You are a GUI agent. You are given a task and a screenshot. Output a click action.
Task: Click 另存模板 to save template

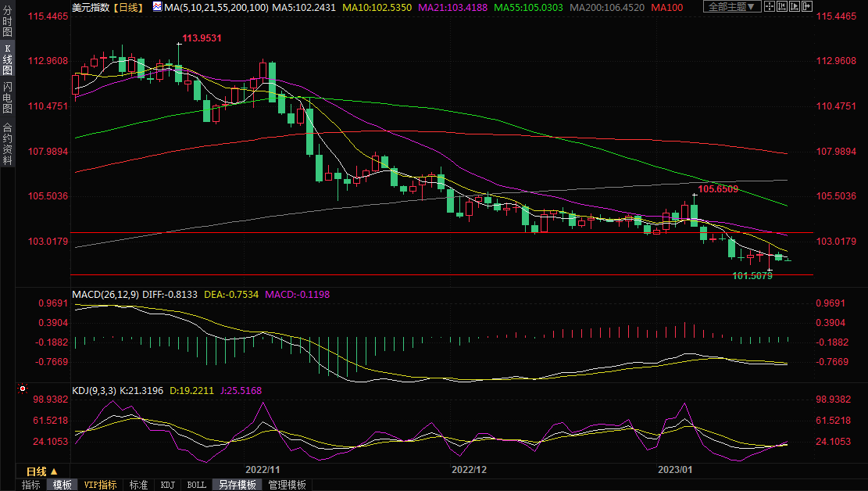tap(237, 485)
